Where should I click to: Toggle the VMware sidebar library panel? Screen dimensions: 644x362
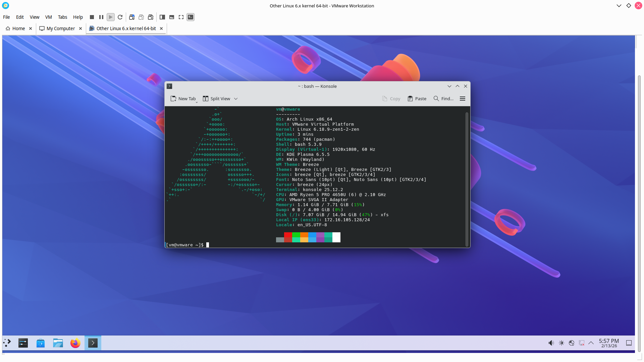pos(162,17)
